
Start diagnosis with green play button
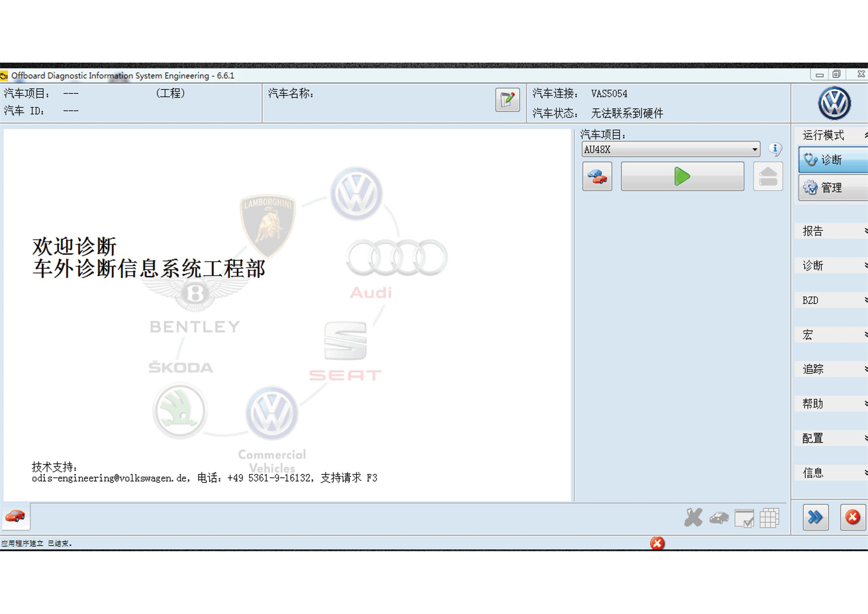pos(682,176)
